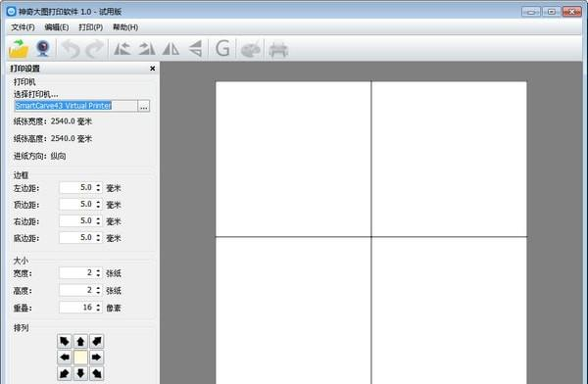
Task: Align to right arrow button
Action: point(97,358)
